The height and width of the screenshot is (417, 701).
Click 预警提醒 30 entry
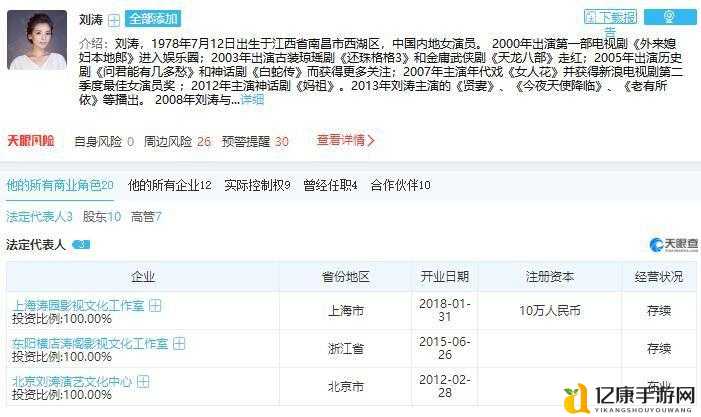point(255,142)
